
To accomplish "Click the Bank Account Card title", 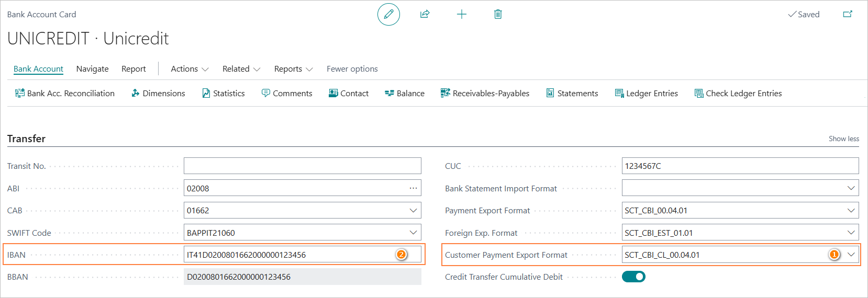I will (x=41, y=14).
